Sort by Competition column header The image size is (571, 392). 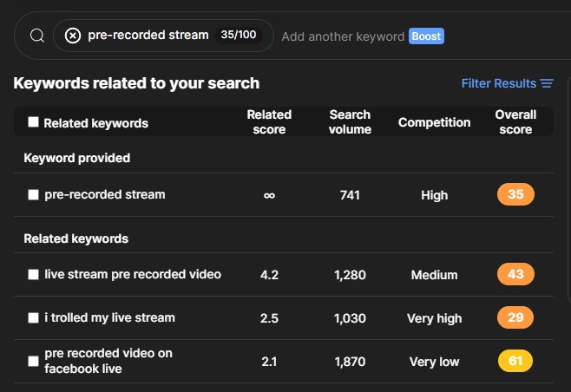click(x=434, y=122)
